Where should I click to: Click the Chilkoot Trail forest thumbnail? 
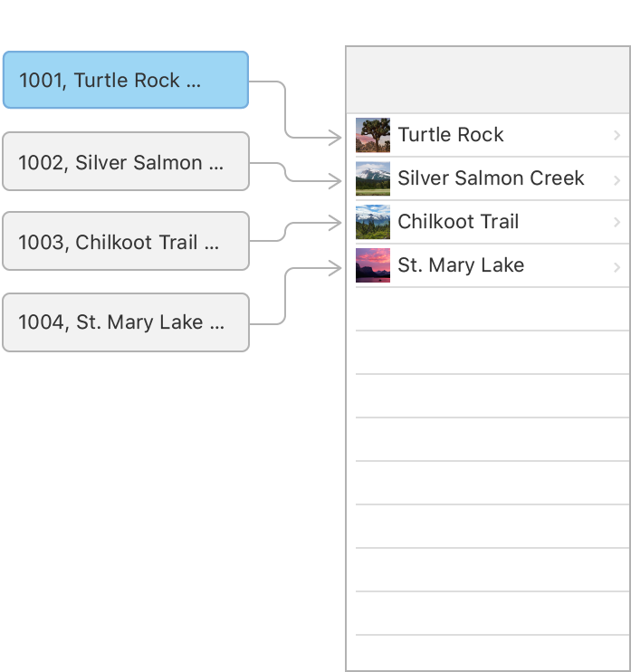[373, 222]
